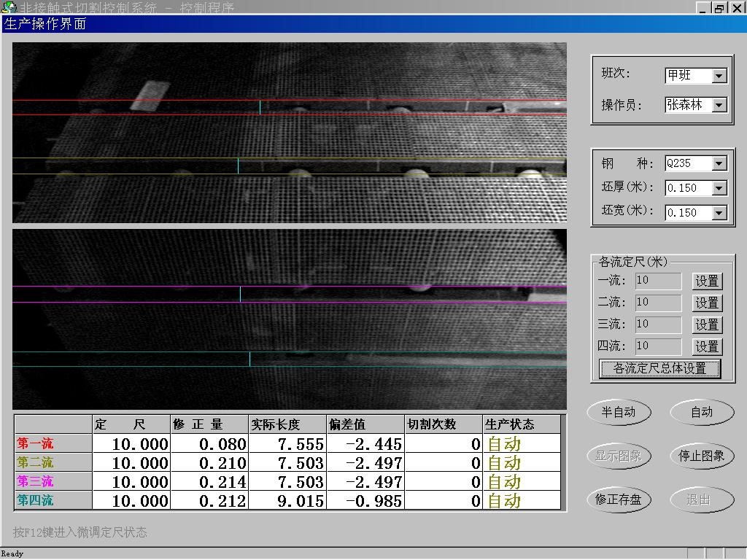Viewport: 747px width, 560px height.
Task: Select the 第一流 row header in table
Action: [x=53, y=443]
